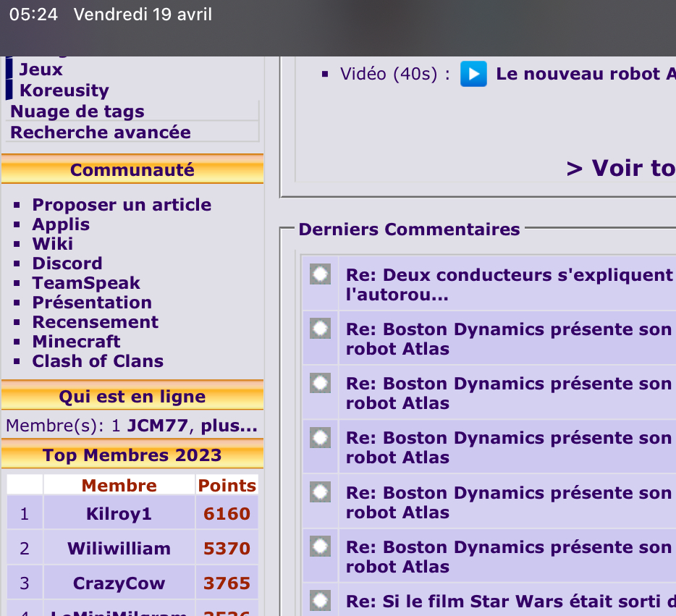Click comment icon beside Deux conducteurs s'expliquent
Image resolution: width=676 pixels, height=616 pixels.
pyautogui.click(x=320, y=274)
